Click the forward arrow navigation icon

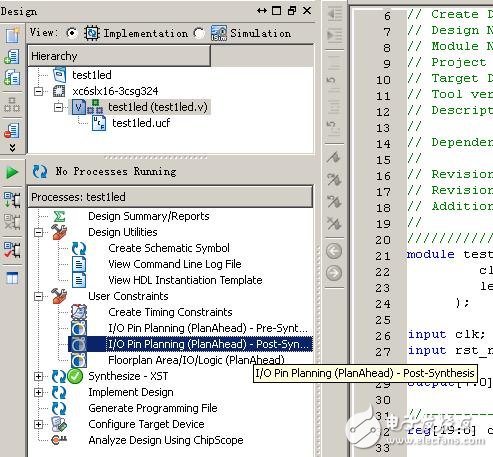point(334,273)
